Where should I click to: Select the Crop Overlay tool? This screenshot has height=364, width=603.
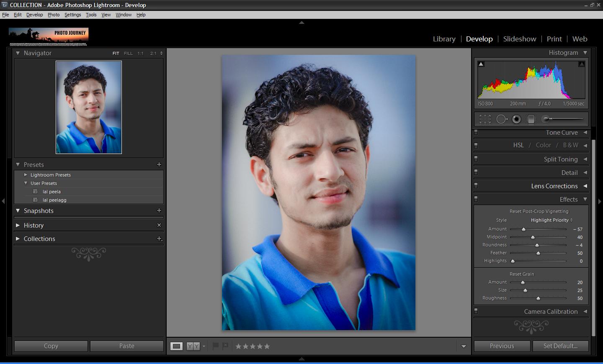pyautogui.click(x=485, y=119)
